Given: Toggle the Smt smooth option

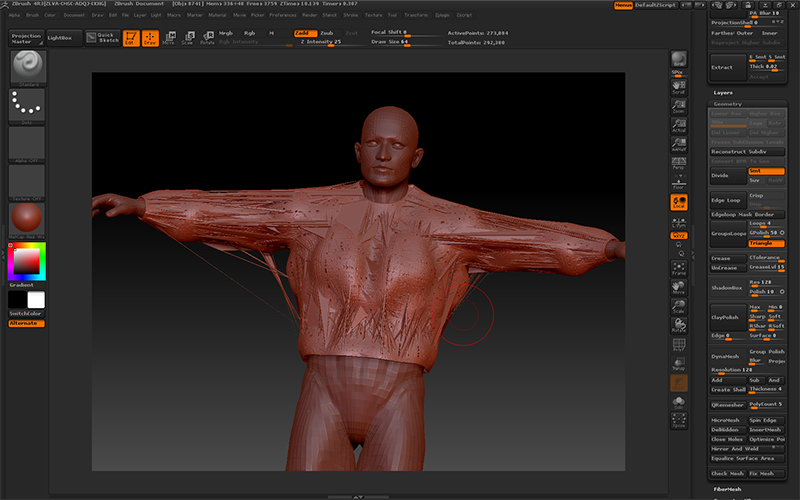Looking at the screenshot, I should tap(766, 171).
